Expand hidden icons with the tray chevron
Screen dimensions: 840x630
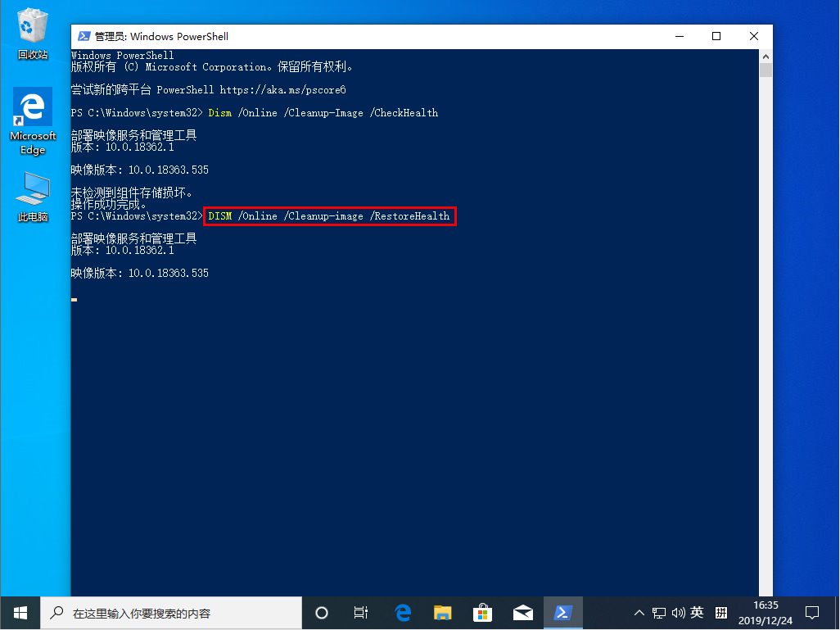click(638, 613)
